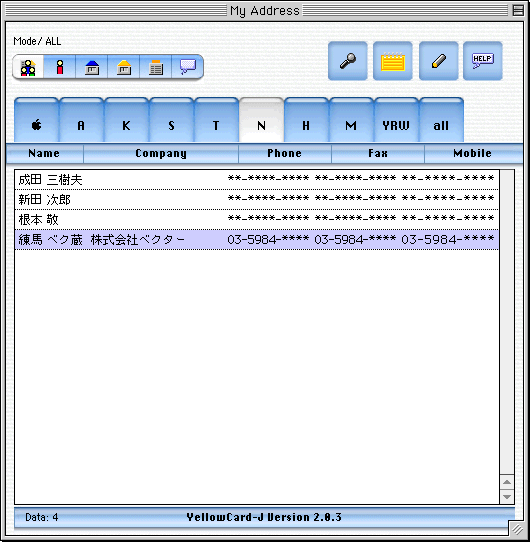The width and height of the screenshot is (530, 542).
Task: Open the HELP speech bubble button
Action: coord(483,61)
